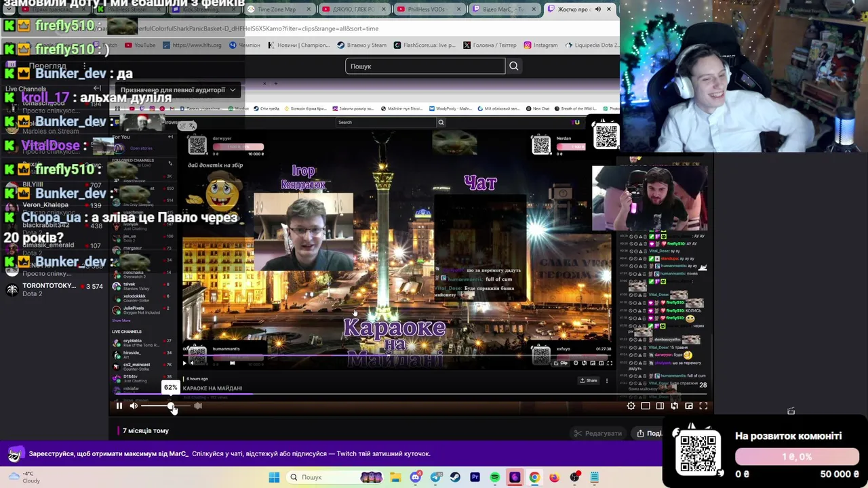The width and height of the screenshot is (868, 488).
Task: Mute the audio on the Жостко про tab
Action: [597, 9]
